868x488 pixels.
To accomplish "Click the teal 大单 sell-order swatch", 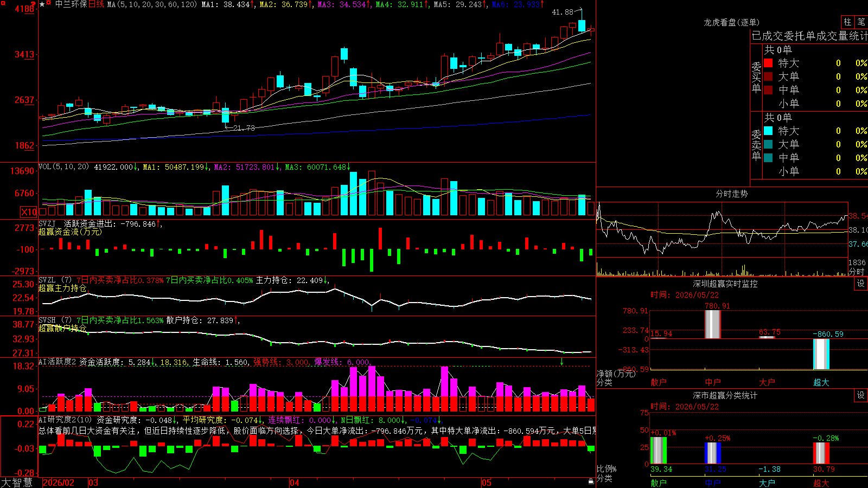I will point(768,144).
